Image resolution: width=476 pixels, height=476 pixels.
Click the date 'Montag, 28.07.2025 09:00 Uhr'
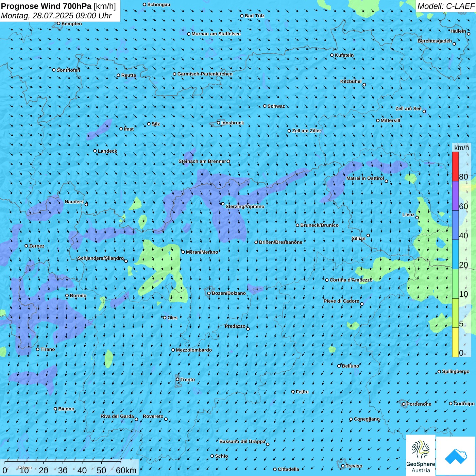click(56, 16)
